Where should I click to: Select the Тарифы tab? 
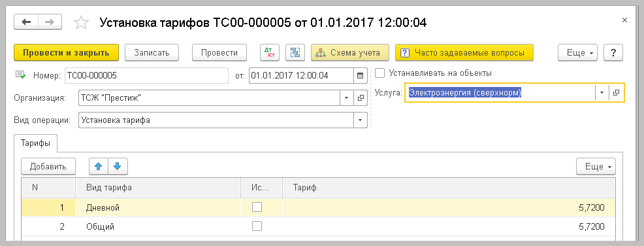pyautogui.click(x=35, y=143)
